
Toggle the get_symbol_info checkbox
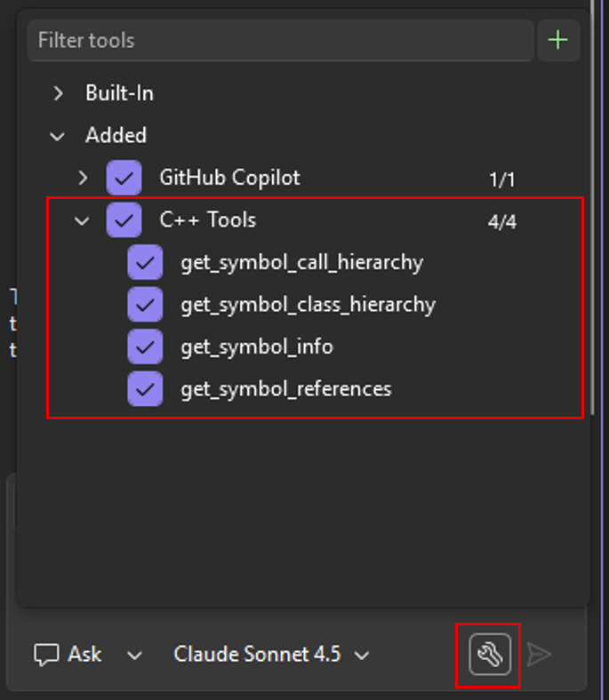(145, 346)
